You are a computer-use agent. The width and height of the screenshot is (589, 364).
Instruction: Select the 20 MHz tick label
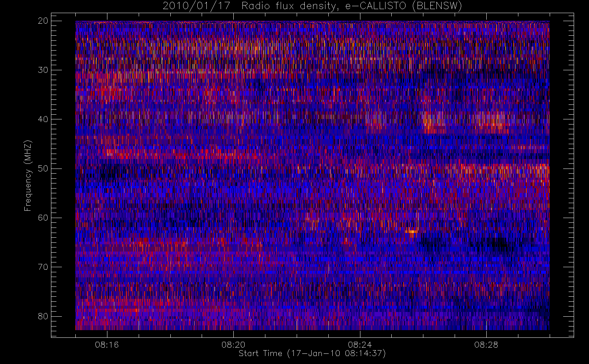point(43,21)
